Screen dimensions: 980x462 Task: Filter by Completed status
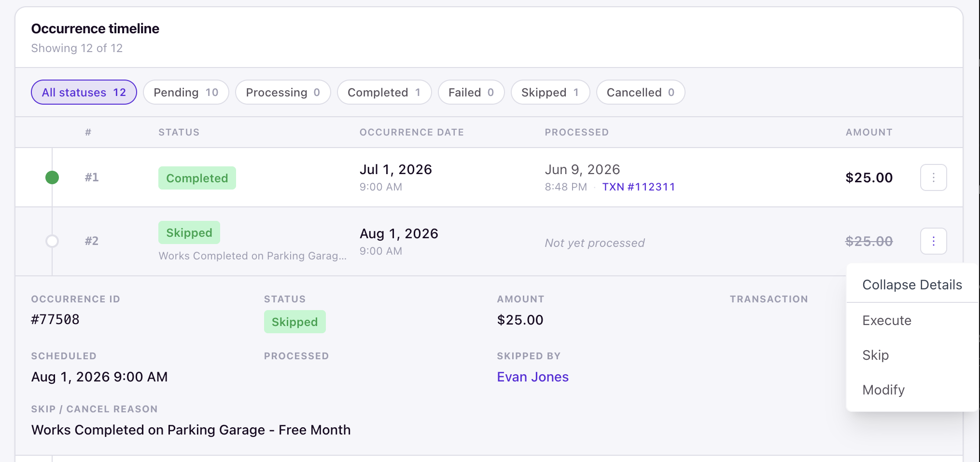click(384, 92)
